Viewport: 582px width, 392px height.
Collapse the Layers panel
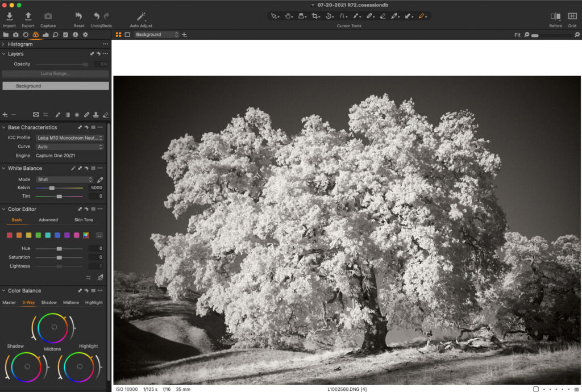3,54
